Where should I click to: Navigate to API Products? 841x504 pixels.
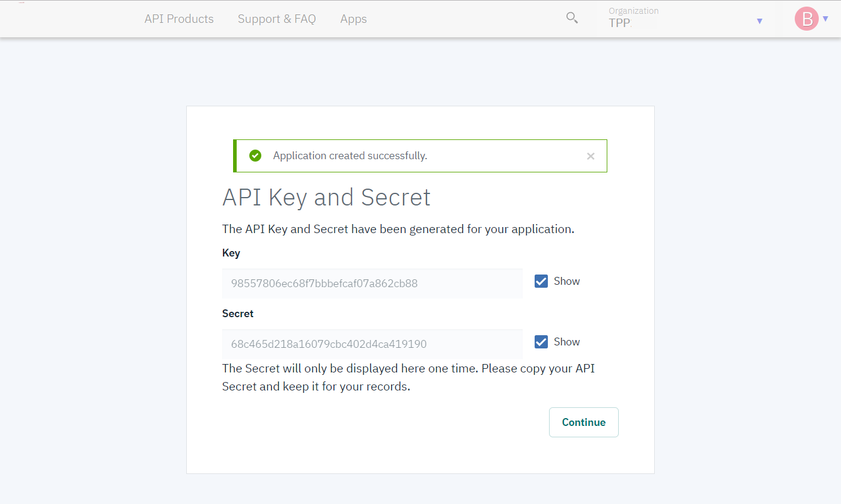(178, 19)
